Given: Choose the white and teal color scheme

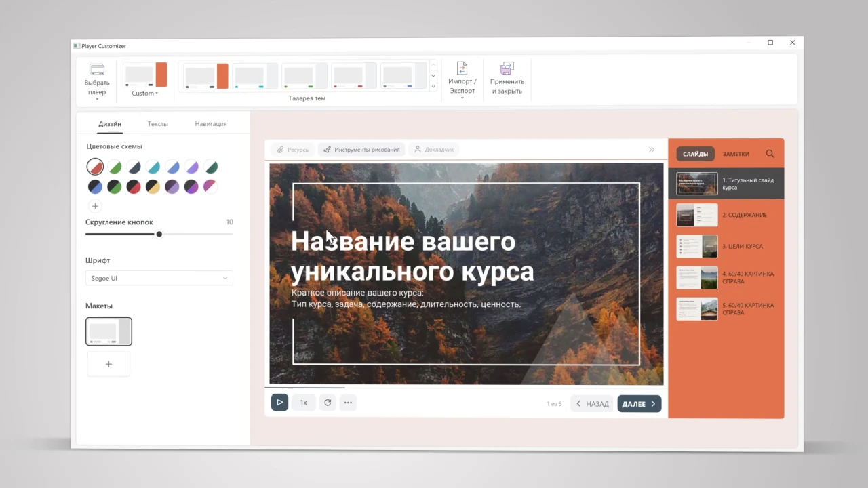Looking at the screenshot, I should [153, 167].
